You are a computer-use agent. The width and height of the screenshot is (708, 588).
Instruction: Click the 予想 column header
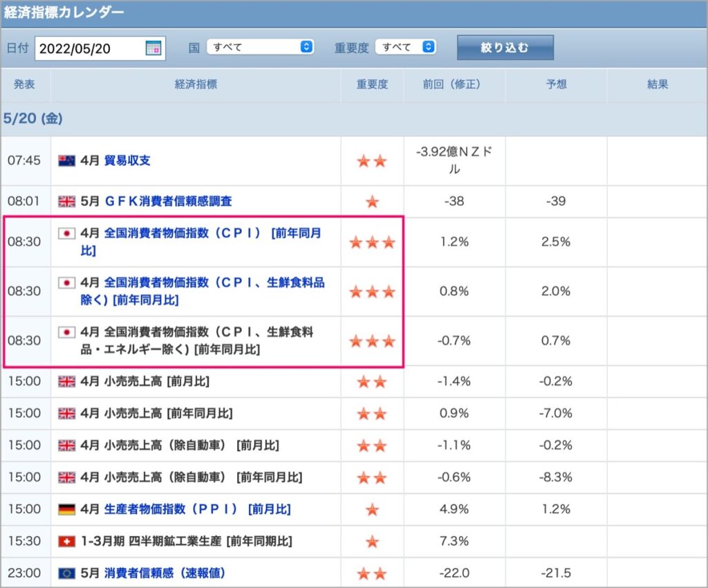(x=557, y=84)
